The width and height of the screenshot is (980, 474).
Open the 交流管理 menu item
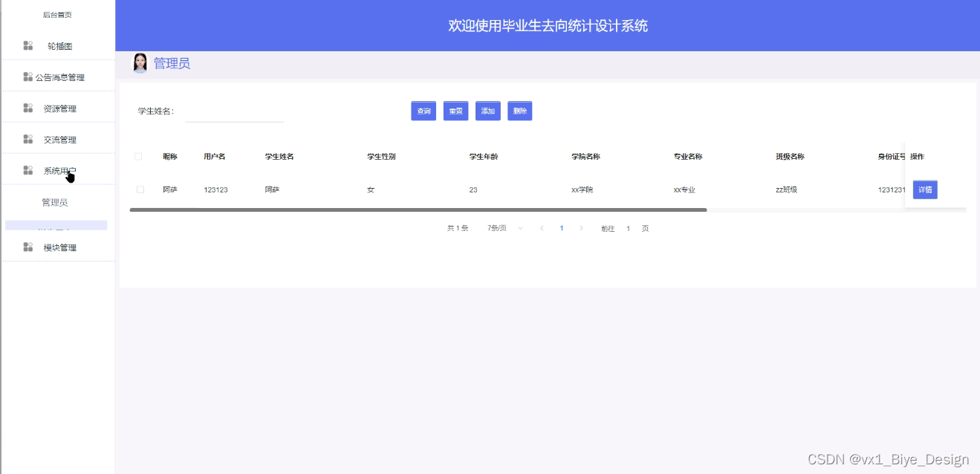coord(58,140)
